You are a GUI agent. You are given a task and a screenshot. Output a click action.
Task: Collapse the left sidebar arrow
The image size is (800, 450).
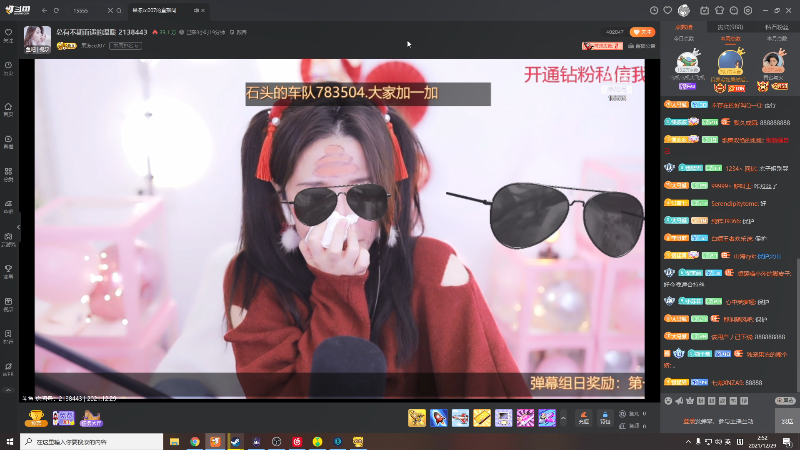coord(18,228)
